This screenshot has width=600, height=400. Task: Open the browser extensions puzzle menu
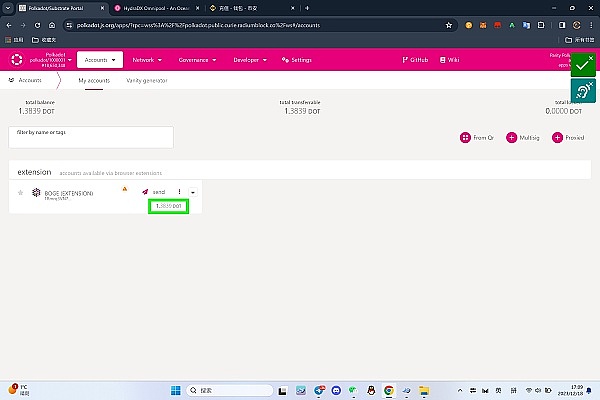coord(541,25)
